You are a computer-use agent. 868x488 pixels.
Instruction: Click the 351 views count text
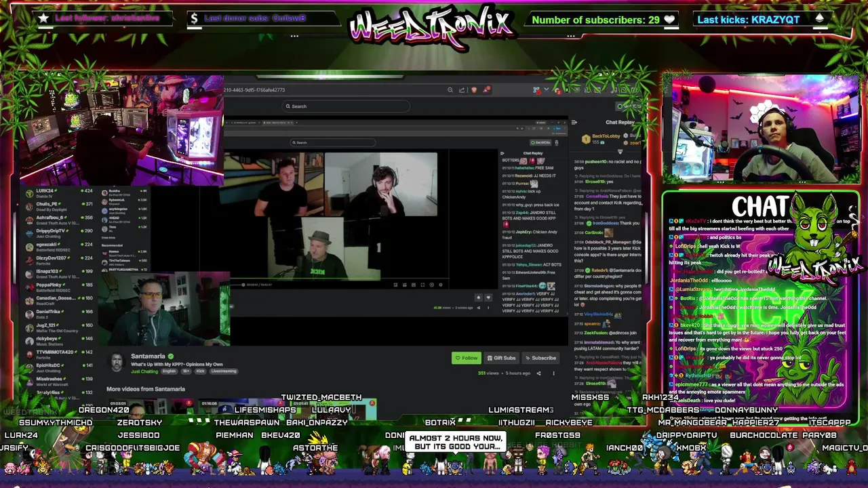pos(488,373)
